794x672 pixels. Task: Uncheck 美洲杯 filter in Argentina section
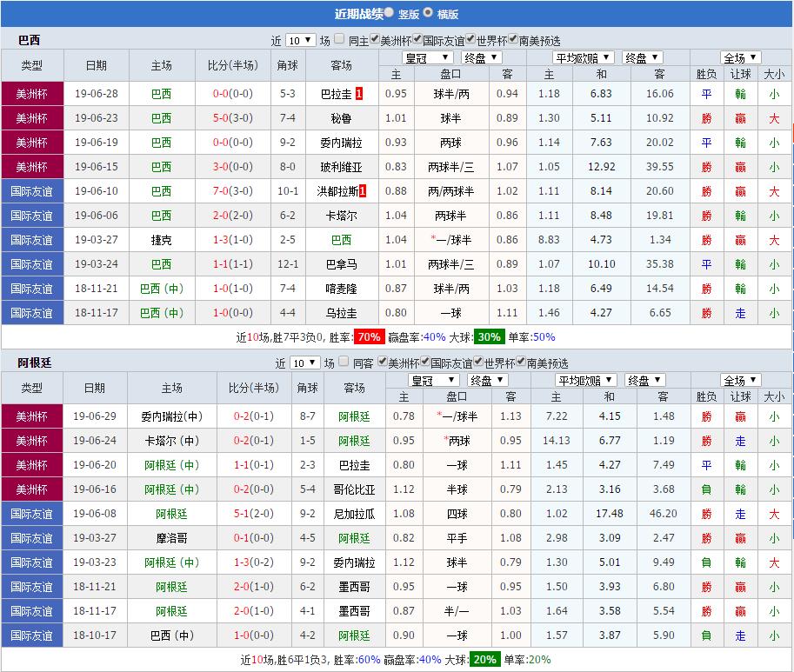pyautogui.click(x=383, y=362)
